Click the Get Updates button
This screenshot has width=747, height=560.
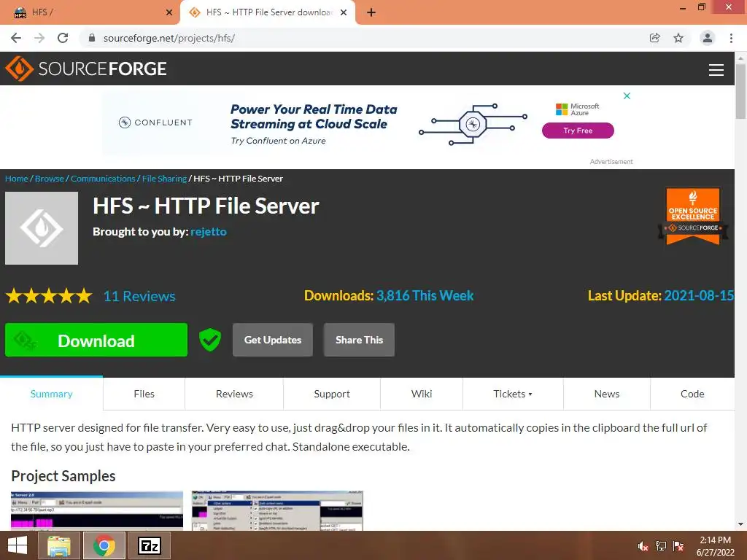pyautogui.click(x=273, y=340)
